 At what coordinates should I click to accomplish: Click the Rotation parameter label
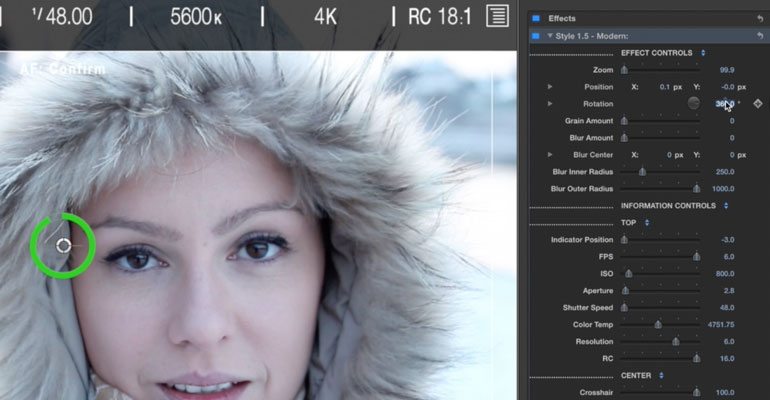[x=598, y=104]
